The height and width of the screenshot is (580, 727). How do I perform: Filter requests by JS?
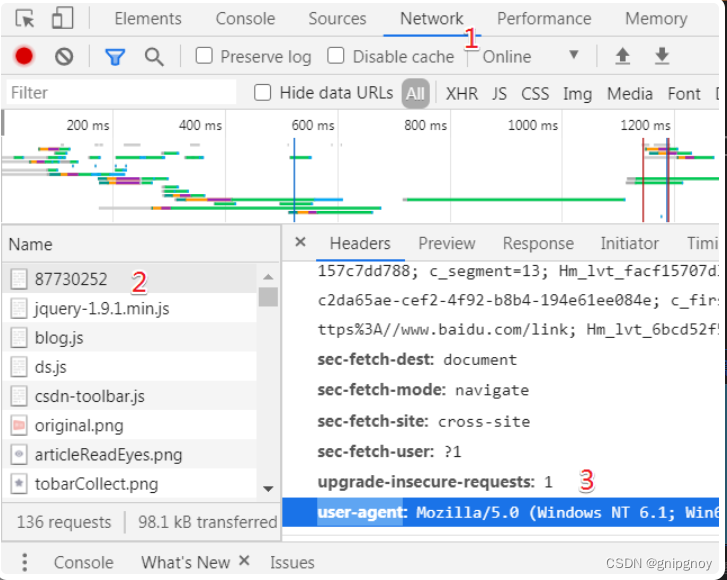pyautogui.click(x=499, y=94)
